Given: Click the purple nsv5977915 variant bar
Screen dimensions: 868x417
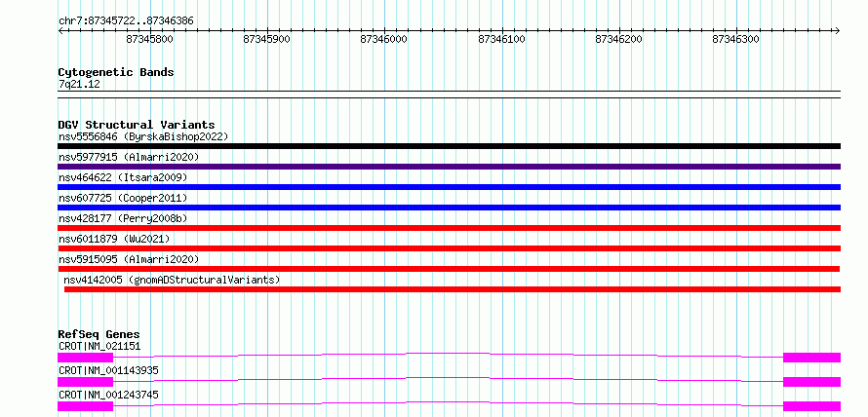Looking at the screenshot, I should point(449,167).
